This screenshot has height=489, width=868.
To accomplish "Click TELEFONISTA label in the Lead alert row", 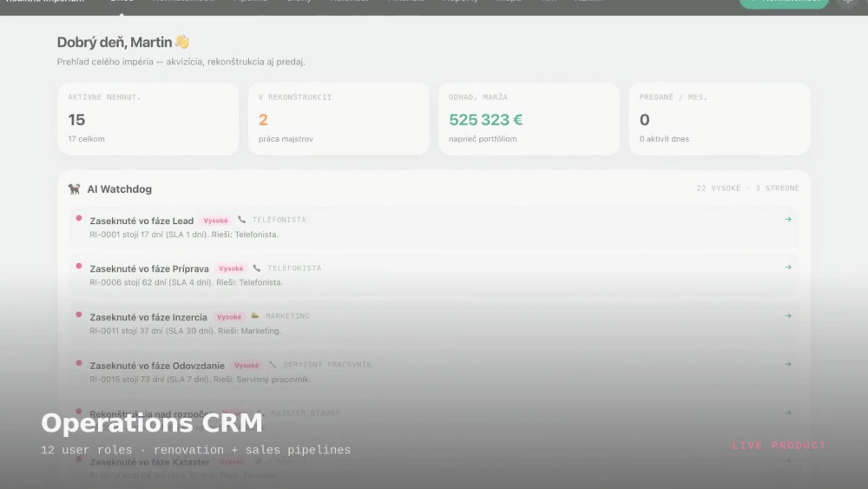I will pos(279,220).
